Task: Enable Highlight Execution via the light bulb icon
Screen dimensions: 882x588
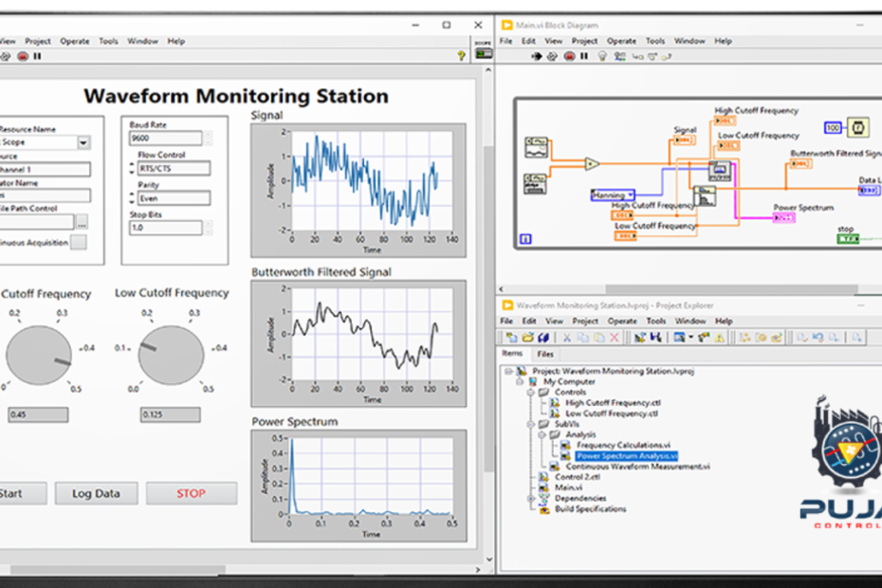Action: (603, 57)
